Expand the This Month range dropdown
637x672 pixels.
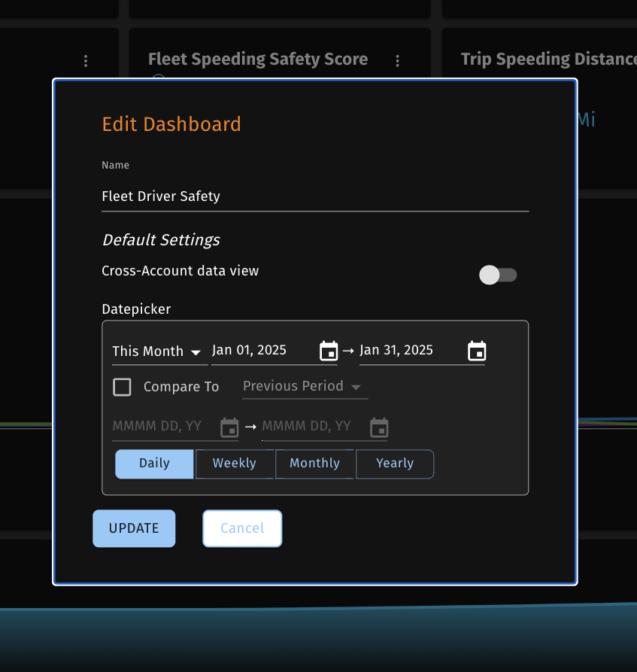pos(157,351)
